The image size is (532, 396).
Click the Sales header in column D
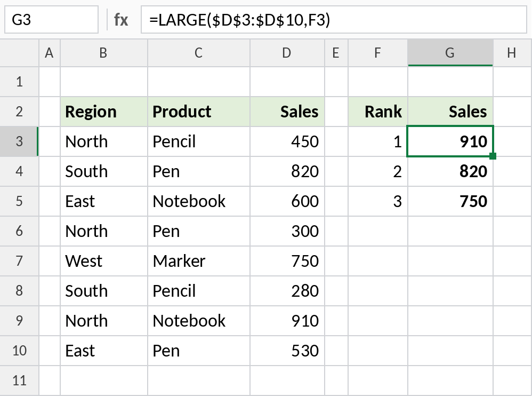point(287,112)
